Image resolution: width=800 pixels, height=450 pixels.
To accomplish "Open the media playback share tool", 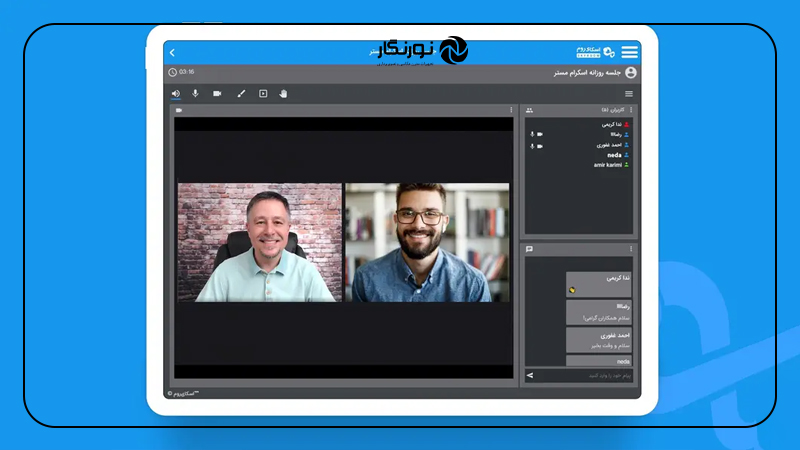I will (263, 93).
